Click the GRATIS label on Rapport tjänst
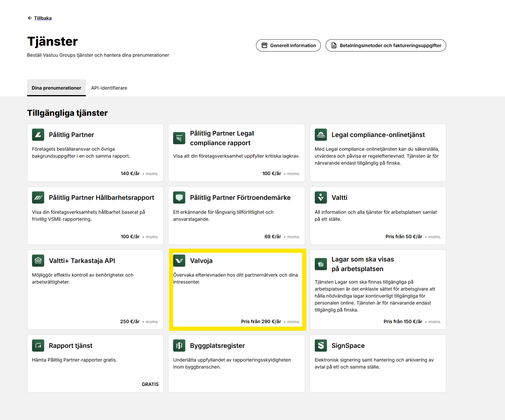The image size is (505, 420). coord(150,384)
